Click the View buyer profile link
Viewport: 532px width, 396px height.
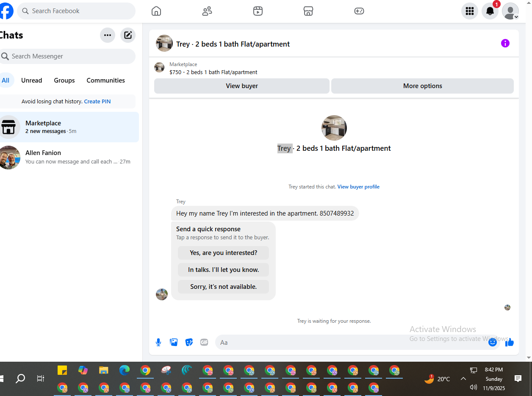pos(358,187)
